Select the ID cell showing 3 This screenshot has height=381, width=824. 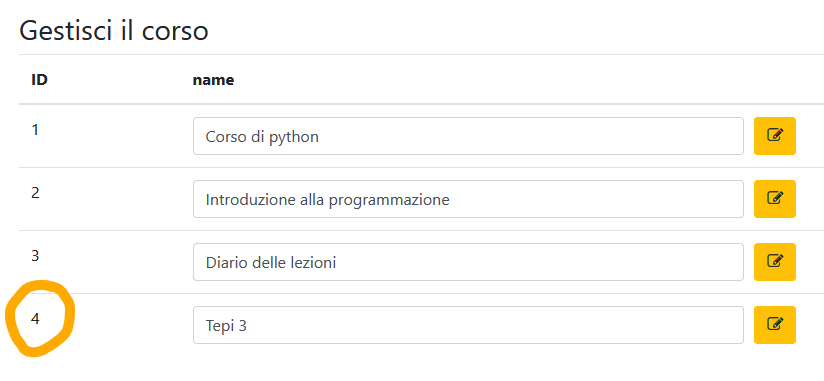[35, 256]
